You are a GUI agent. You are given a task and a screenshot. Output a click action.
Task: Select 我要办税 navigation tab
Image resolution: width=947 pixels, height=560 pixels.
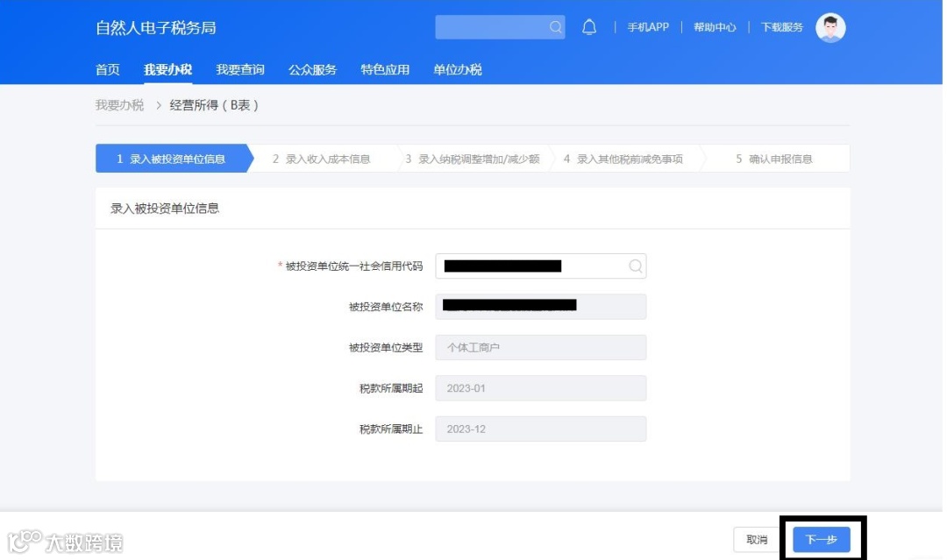pyautogui.click(x=167, y=69)
